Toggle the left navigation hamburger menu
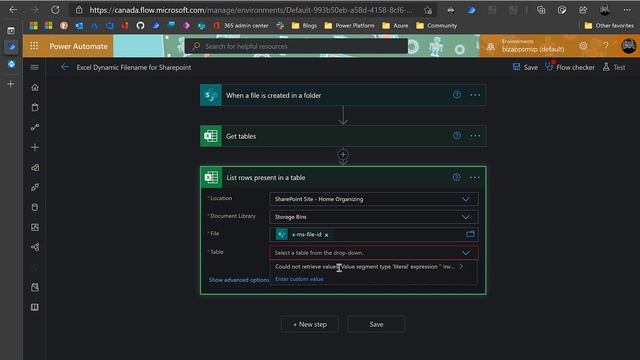640x360 pixels. click(x=35, y=67)
